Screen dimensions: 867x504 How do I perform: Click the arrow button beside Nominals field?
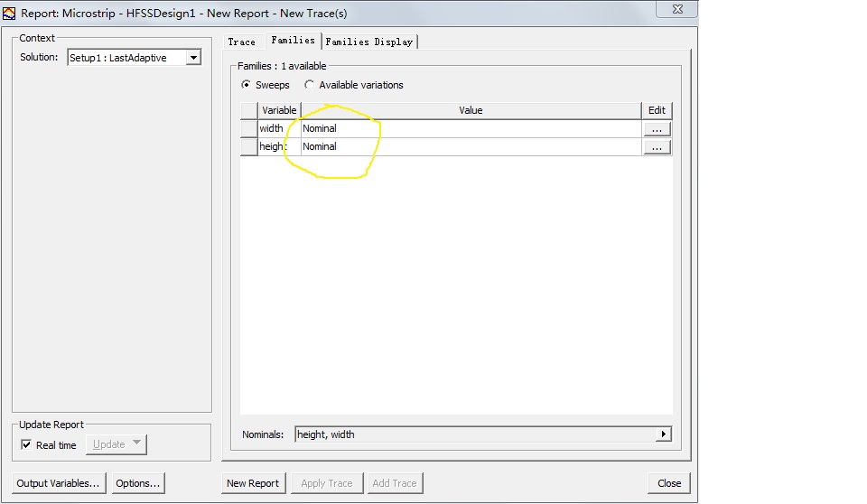664,434
